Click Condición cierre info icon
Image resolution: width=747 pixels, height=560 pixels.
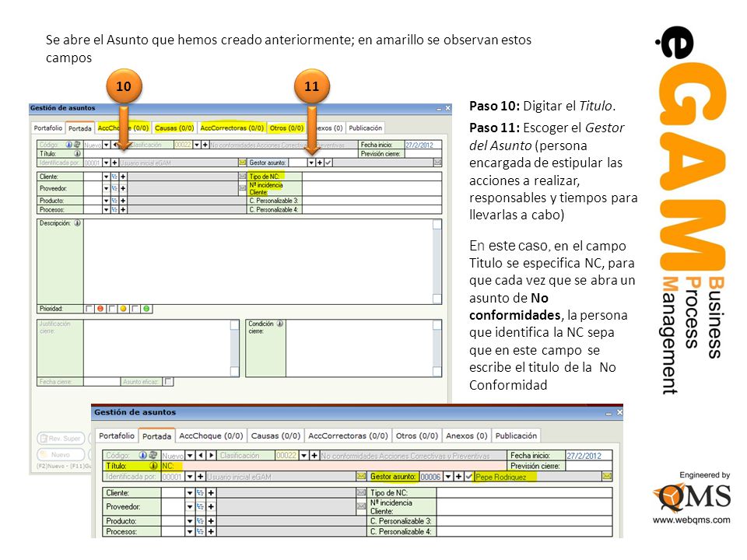coord(280,324)
